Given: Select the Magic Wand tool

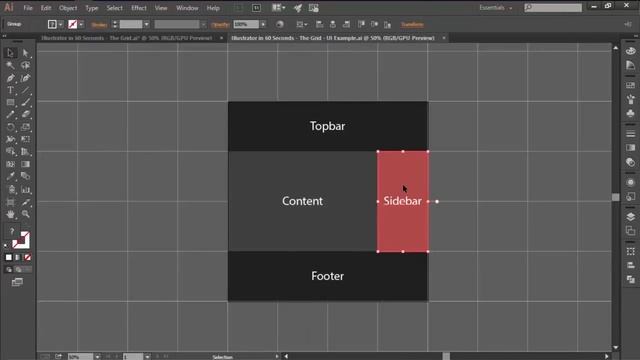Looking at the screenshot, I should pos(10,65).
